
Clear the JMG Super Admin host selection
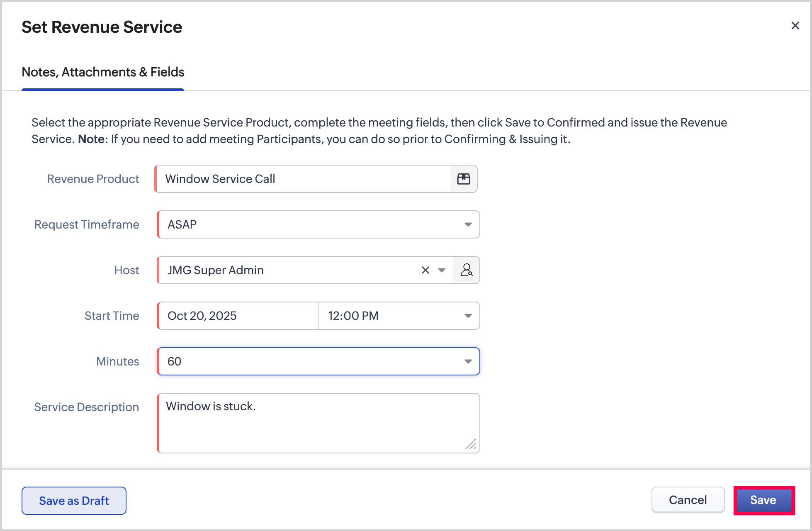[x=425, y=270]
